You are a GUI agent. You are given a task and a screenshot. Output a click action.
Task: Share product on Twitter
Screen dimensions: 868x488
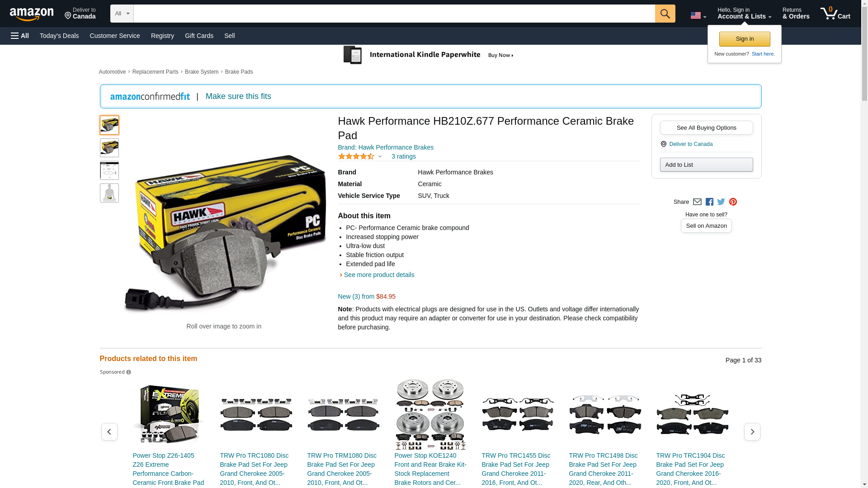tap(721, 202)
